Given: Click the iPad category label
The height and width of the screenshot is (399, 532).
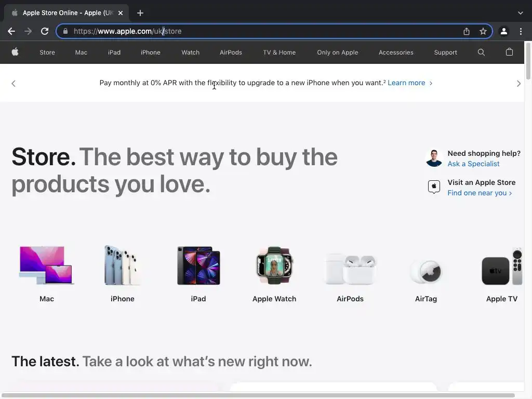Looking at the screenshot, I should coord(198,299).
